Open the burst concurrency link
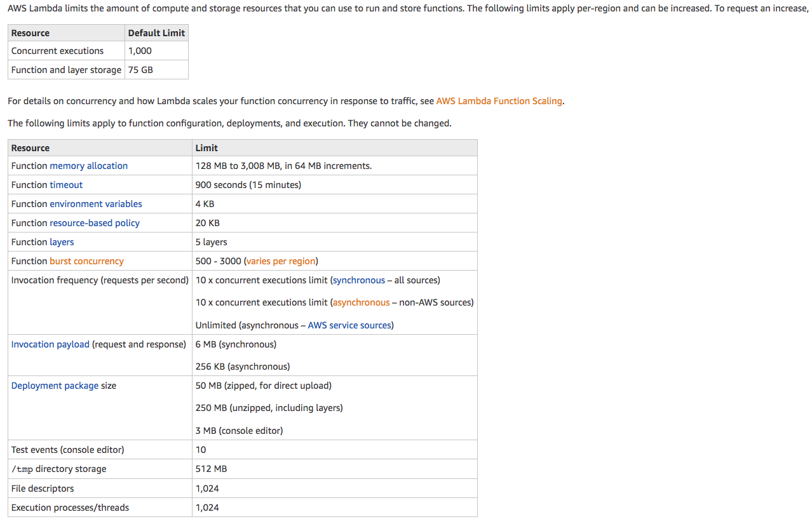Viewport: 812px width, 526px height. 86,261
